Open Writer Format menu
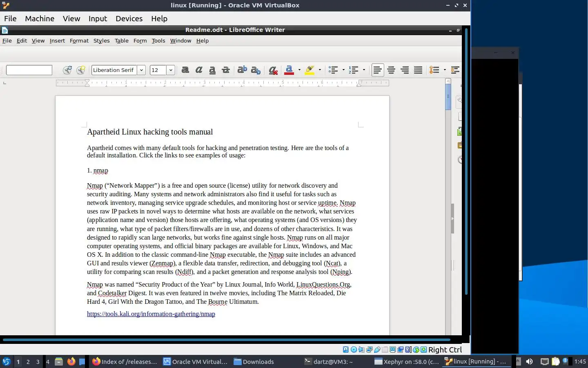Image resolution: width=588 pixels, height=368 pixels. [79, 40]
